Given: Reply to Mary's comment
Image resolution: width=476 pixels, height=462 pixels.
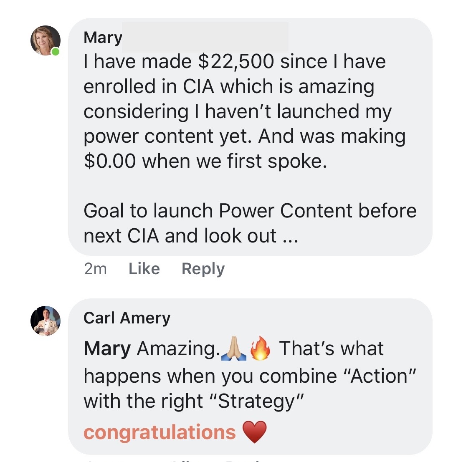Looking at the screenshot, I should (203, 269).
